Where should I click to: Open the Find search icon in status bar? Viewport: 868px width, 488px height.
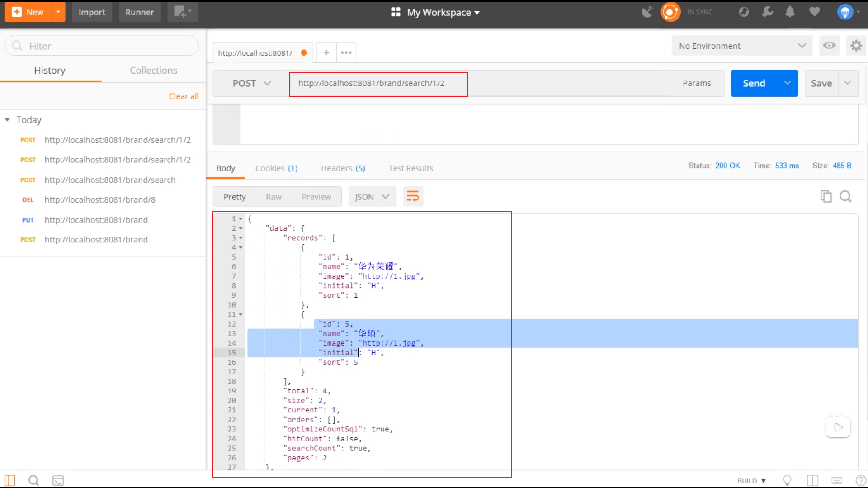click(x=33, y=480)
